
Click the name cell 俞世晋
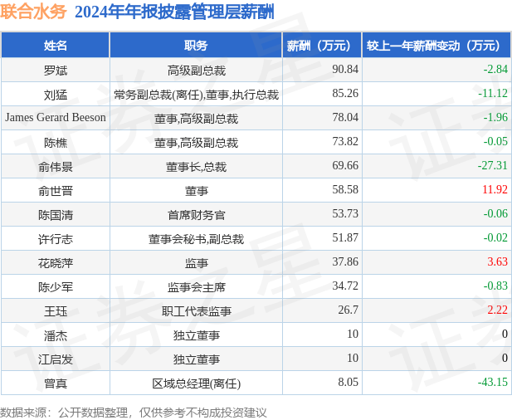(x=56, y=191)
